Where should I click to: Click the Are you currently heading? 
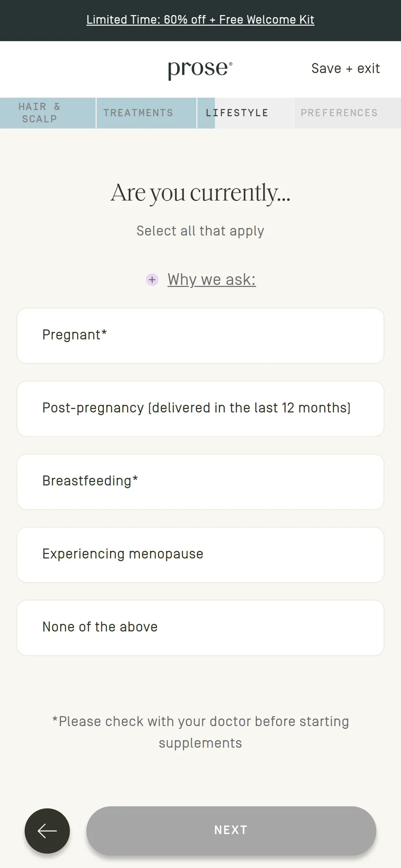(x=200, y=192)
